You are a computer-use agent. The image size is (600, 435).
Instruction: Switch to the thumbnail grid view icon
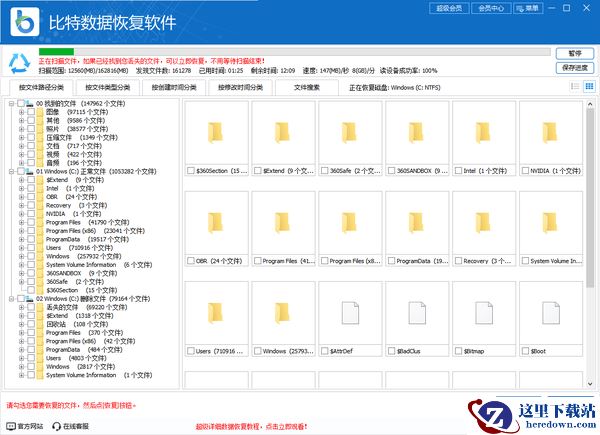[x=589, y=86]
